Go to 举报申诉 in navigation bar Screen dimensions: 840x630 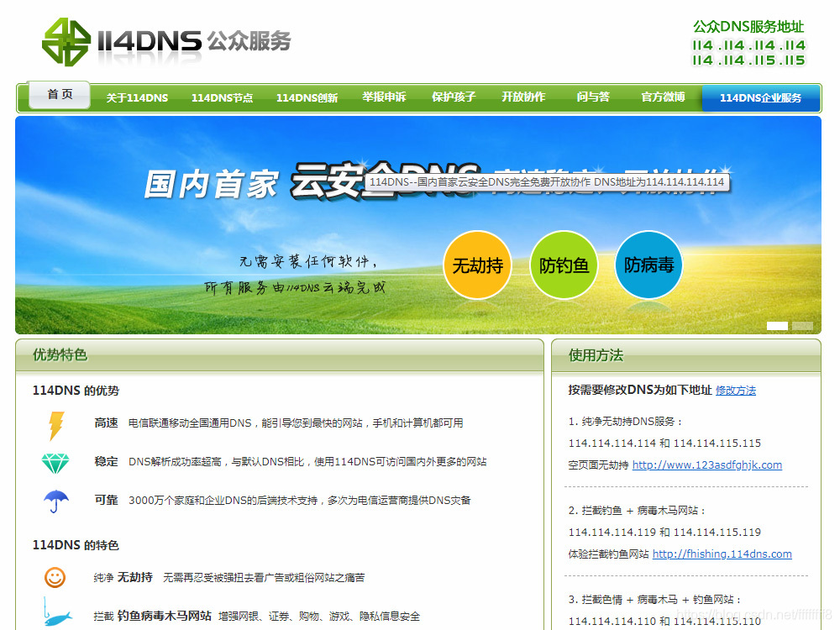pos(384,97)
